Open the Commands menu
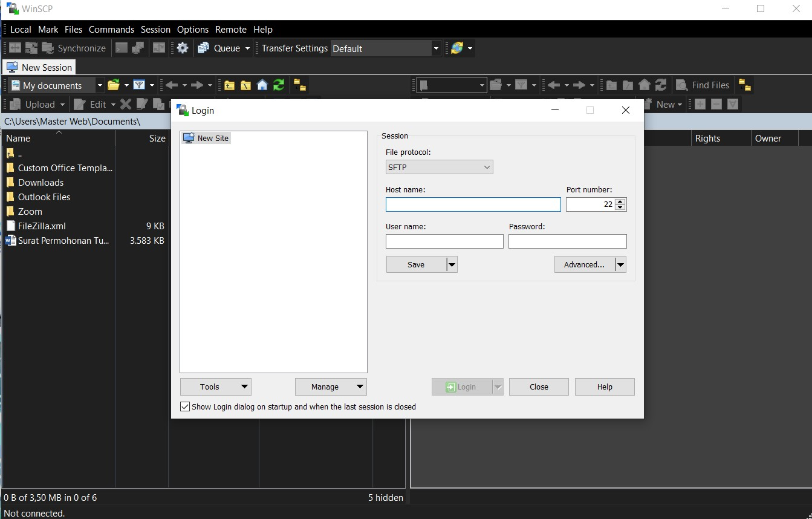 point(111,29)
